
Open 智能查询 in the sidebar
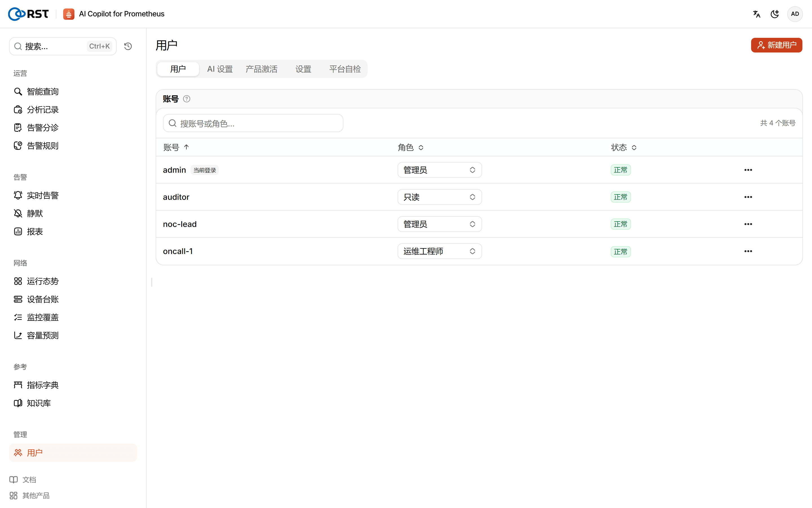(x=73, y=91)
